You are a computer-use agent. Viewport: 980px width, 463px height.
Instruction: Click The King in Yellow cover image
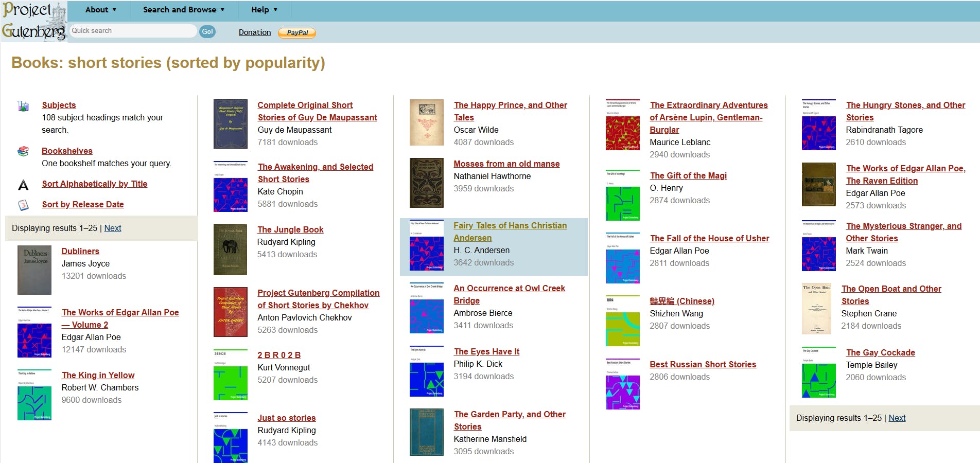coord(34,395)
